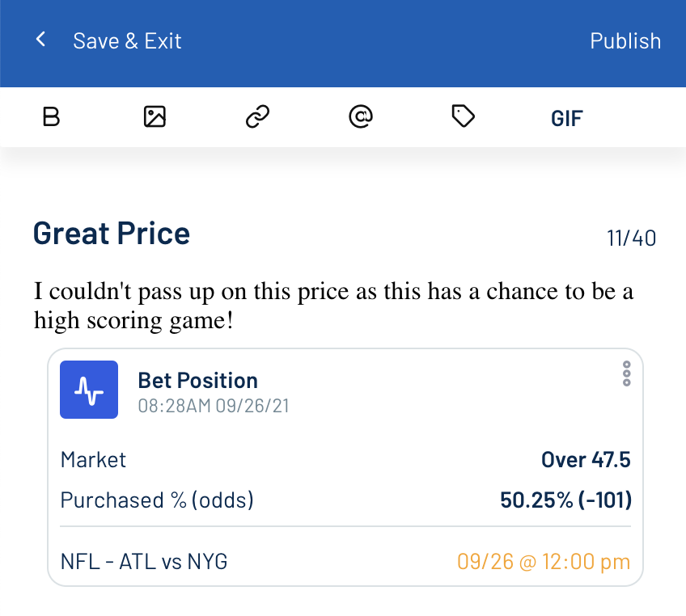This screenshot has height=616, width=686.
Task: Open the Bet Position three-dot menu
Action: (x=626, y=373)
